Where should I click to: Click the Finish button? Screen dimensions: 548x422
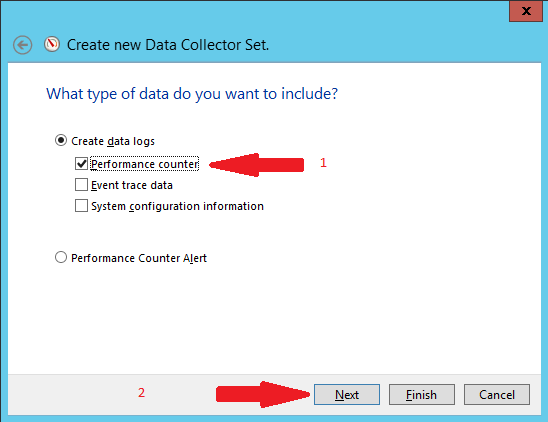pos(421,395)
